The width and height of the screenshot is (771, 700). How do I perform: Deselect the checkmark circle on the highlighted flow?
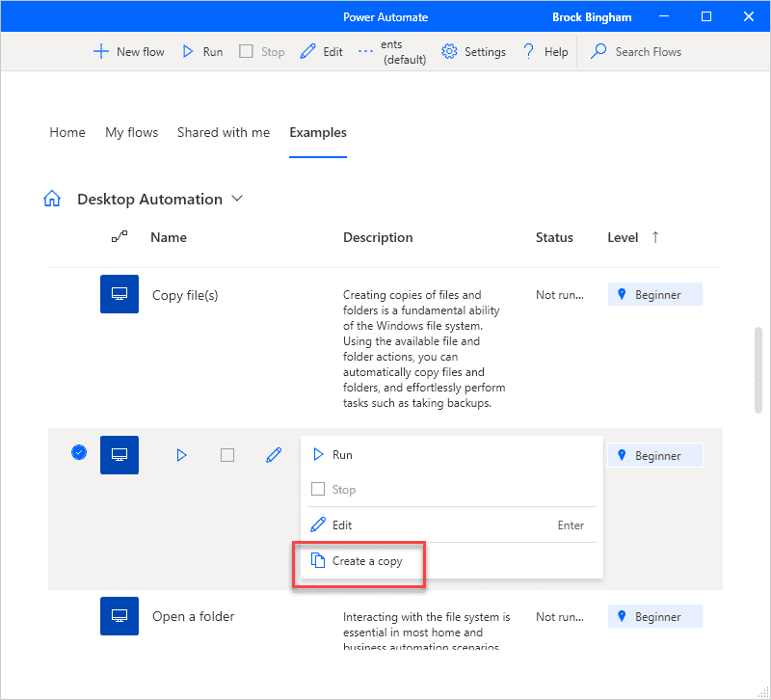[x=78, y=451]
